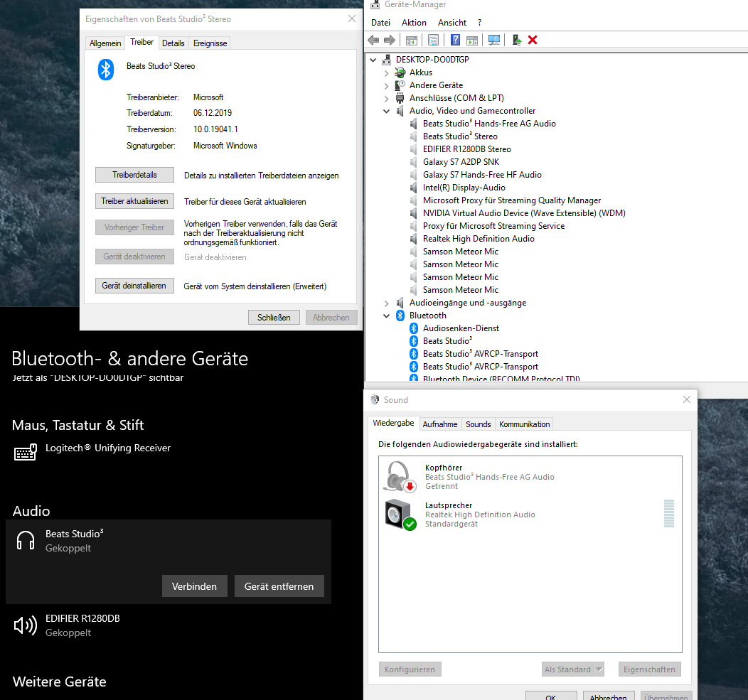
Task: Select the Akkus battery icon in tree
Action: coord(400,72)
